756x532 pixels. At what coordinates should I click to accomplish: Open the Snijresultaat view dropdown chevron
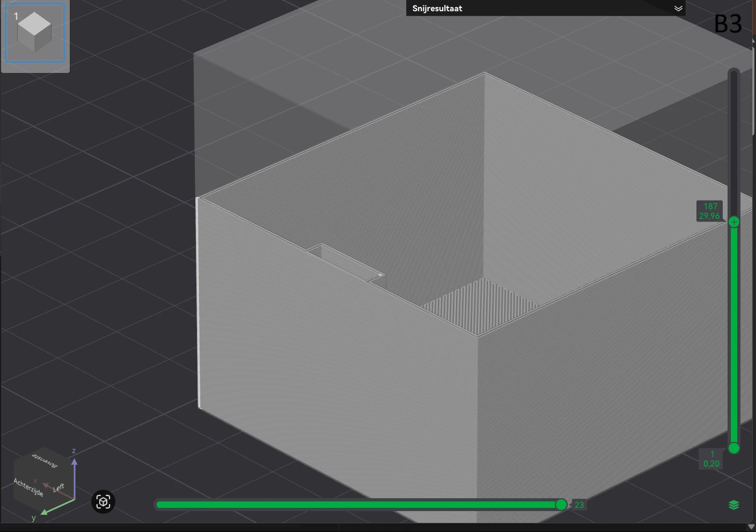pyautogui.click(x=678, y=8)
